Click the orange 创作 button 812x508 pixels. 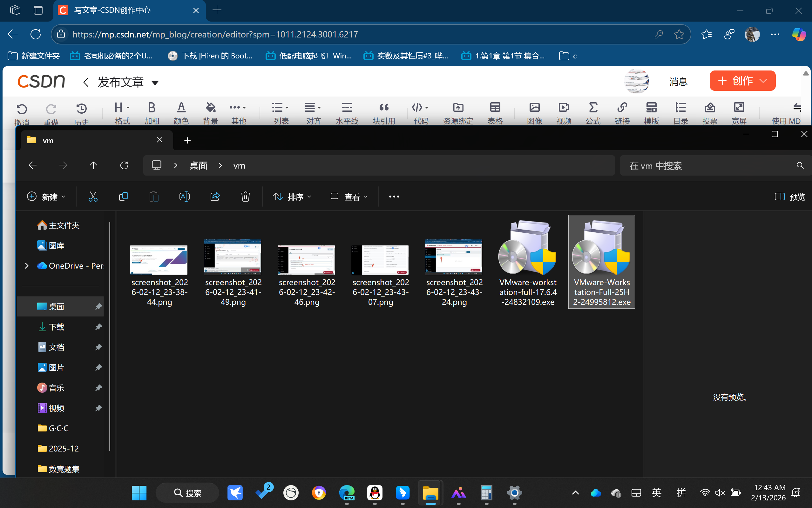(x=742, y=81)
